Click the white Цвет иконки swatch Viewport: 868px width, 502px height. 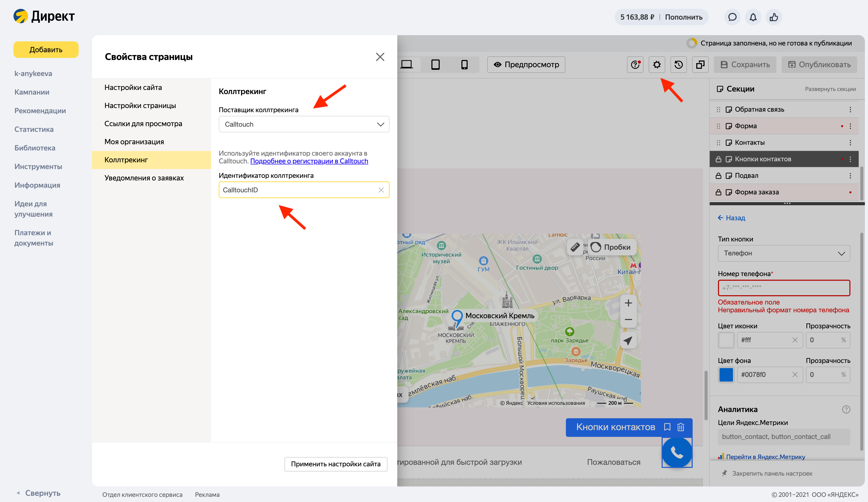(x=726, y=340)
